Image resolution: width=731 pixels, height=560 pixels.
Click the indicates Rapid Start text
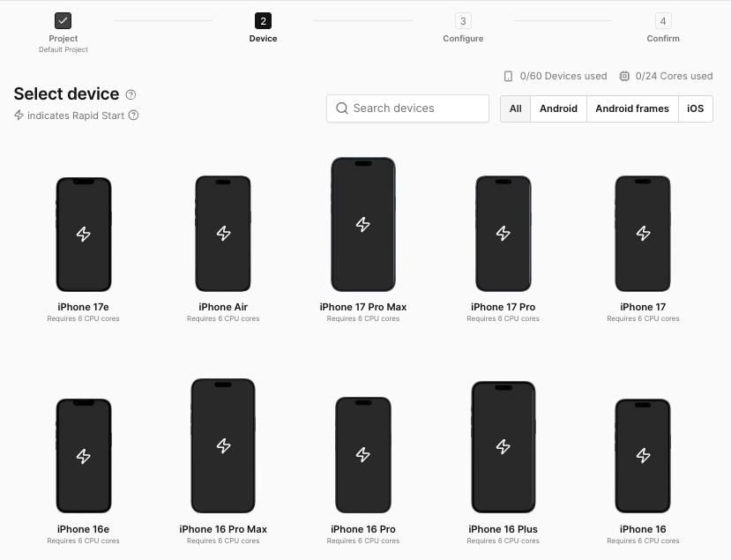point(76,116)
